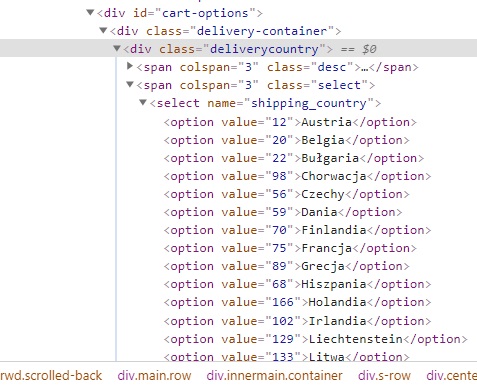Viewport: 477px width, 387px height.
Task: Select the Belgia option line
Action: 287,140
